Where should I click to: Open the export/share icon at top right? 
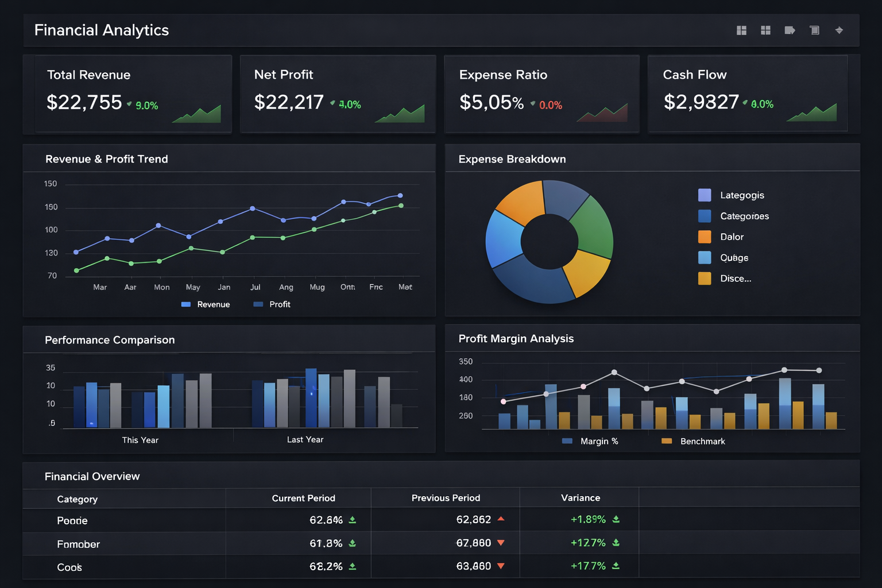pyautogui.click(x=790, y=30)
